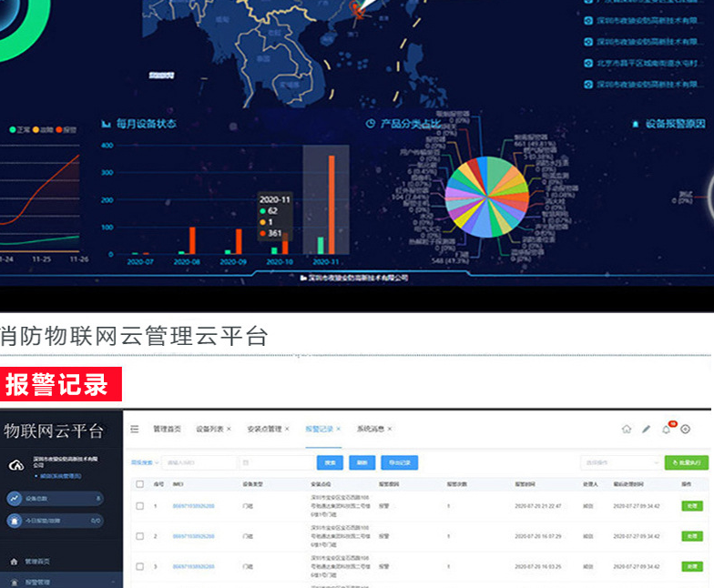The image size is (714, 588).
Task: Click the 设备类型 column header
Action: (x=253, y=484)
